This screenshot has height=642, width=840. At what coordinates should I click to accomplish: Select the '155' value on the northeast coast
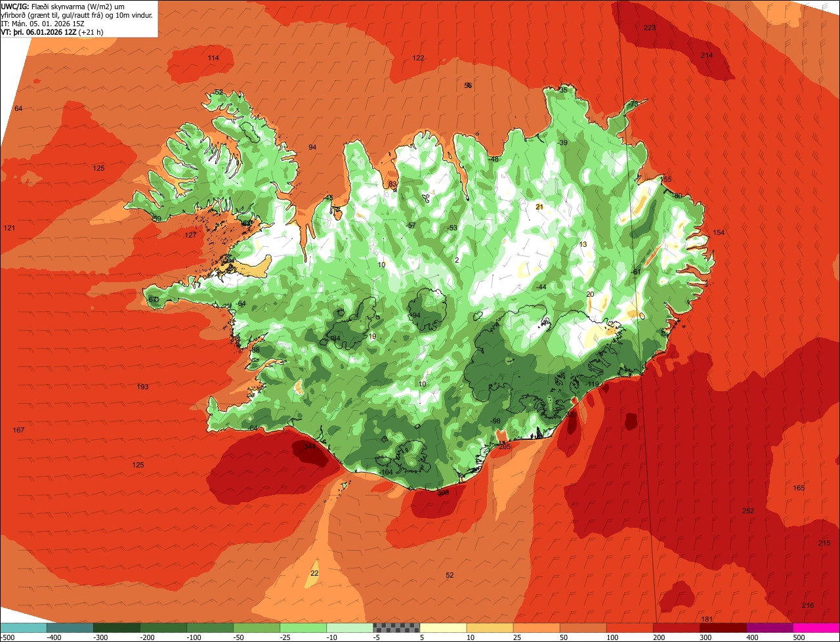click(666, 179)
